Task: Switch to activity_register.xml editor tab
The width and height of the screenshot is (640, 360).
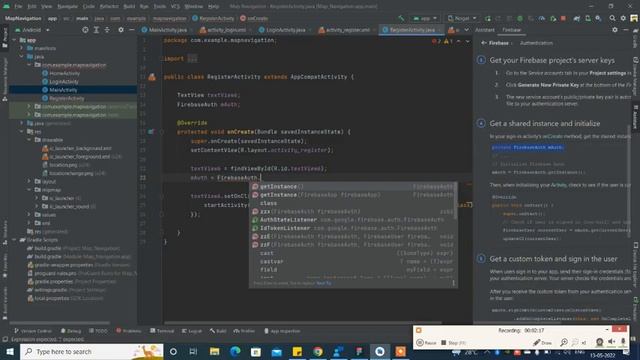Action: click(x=347, y=30)
